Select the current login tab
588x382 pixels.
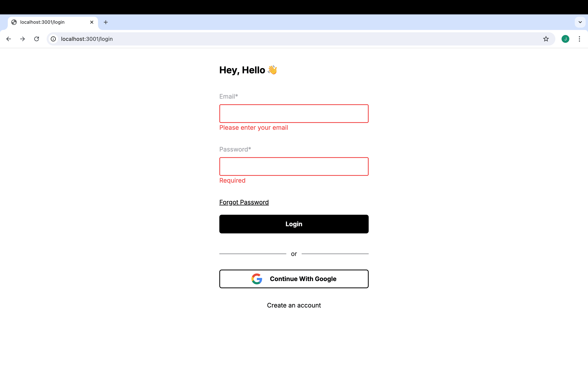[x=51, y=22]
